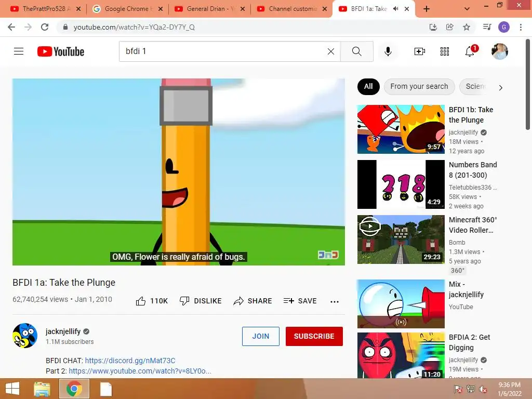532x399 pixels.
Task: Open the blank document taskbar icon
Action: click(x=106, y=389)
